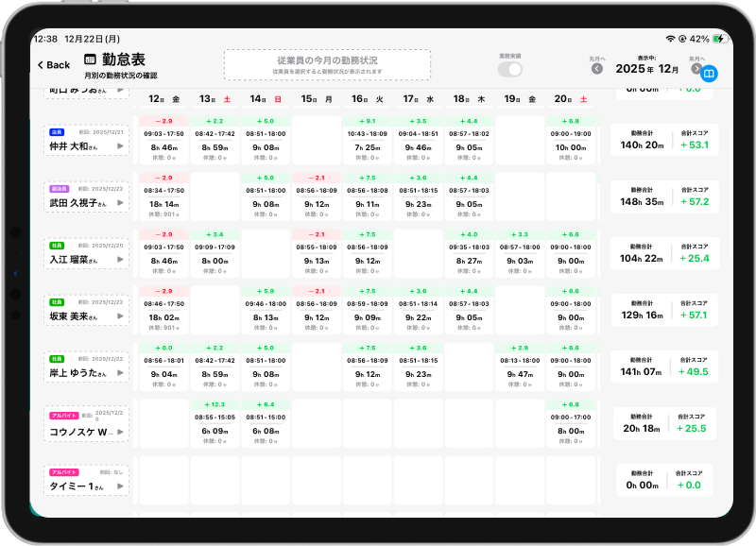756x546 pixels.
Task: Open コウノスケ W details arrow
Action: point(120,432)
